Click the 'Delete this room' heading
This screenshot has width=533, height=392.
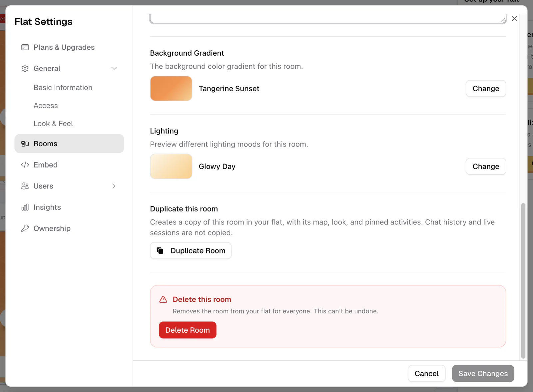coord(202,299)
